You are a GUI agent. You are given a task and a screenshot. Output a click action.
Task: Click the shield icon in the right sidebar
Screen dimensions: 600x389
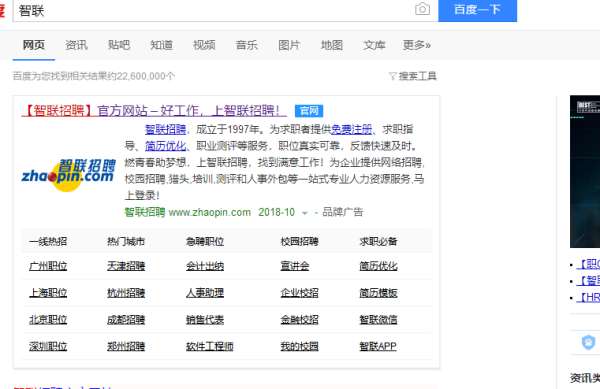(589, 342)
